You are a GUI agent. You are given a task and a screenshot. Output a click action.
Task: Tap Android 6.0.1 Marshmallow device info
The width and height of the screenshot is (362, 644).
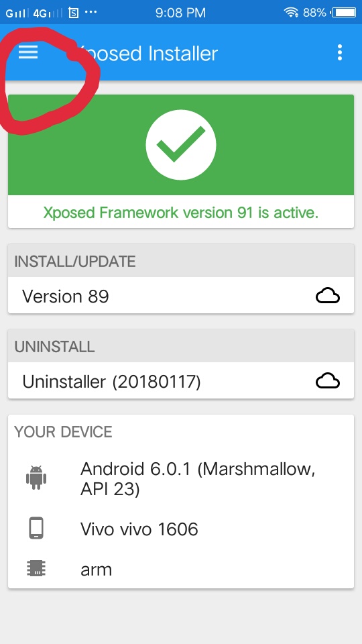click(197, 478)
